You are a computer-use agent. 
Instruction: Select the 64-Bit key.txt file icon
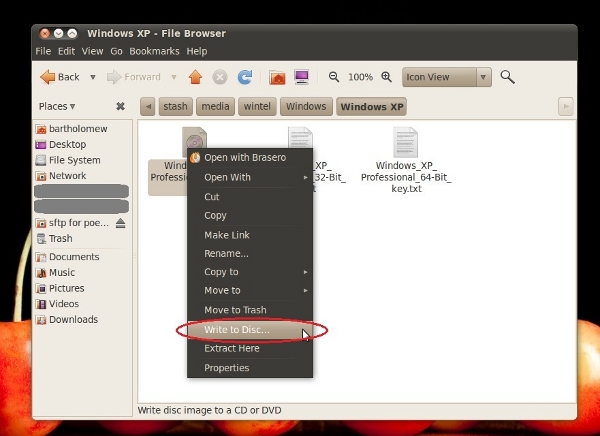406,142
